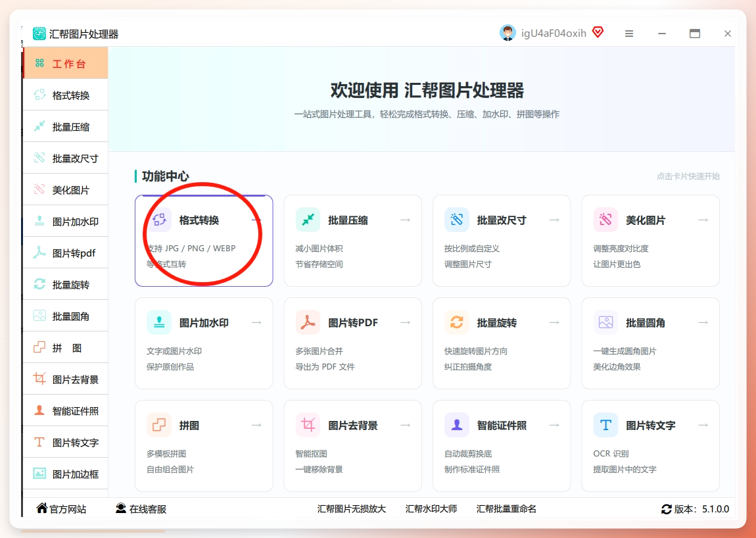Go to 批量改尺寸 in the sidebar
Viewport: 756px width, 538px height.
pos(66,158)
